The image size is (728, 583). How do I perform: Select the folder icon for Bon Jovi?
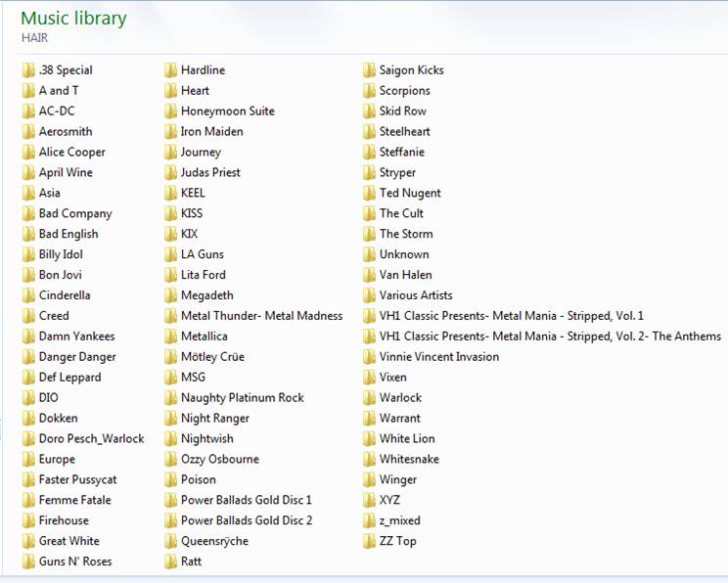point(27,275)
